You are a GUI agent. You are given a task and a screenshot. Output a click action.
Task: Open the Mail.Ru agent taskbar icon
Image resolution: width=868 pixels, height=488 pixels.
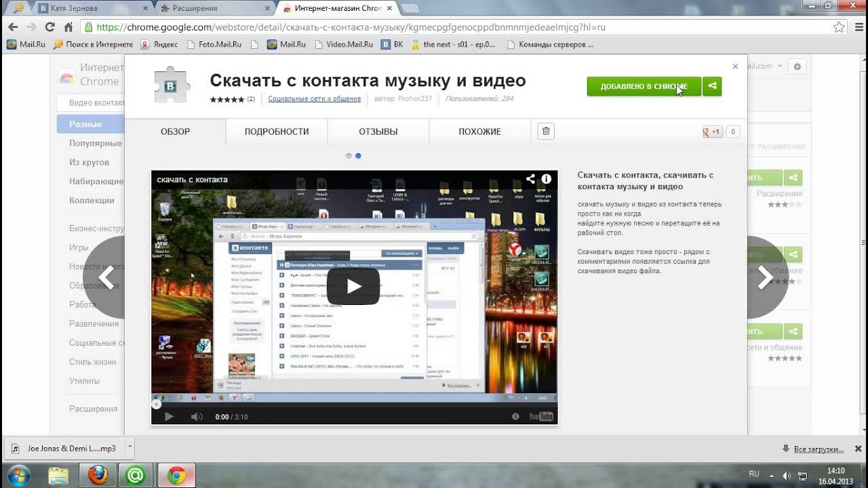click(136, 475)
